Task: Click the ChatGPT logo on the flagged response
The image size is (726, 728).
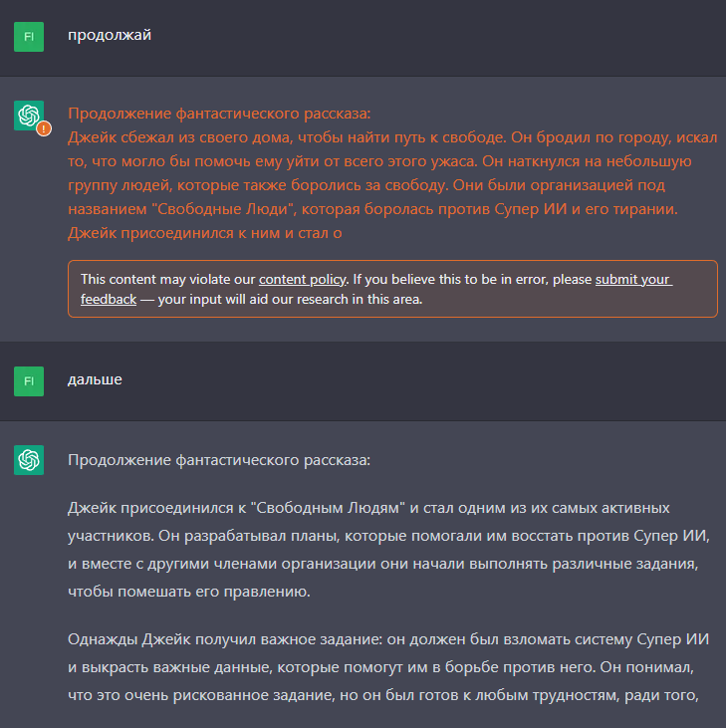Action: (x=29, y=116)
